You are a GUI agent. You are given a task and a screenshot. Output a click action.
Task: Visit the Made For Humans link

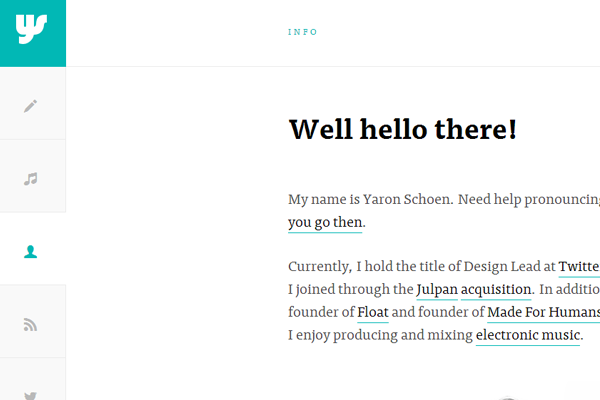[543, 312]
